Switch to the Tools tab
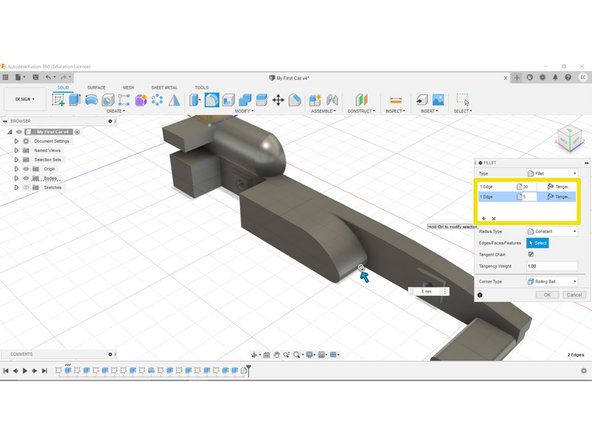The width and height of the screenshot is (592, 444). [202, 87]
